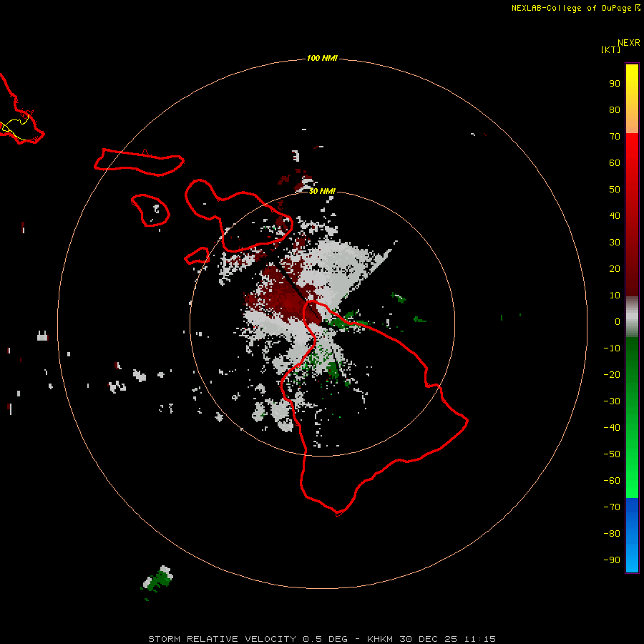Viewport: 644px width, 644px height.
Task: Click the -70 value on the velocity scale
Action: 612,507
